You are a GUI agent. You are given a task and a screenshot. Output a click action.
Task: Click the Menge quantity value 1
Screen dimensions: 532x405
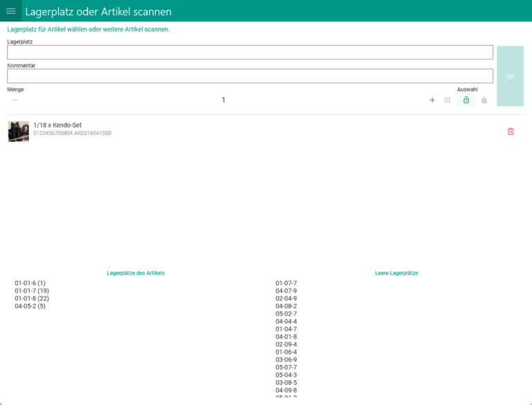[x=223, y=100]
